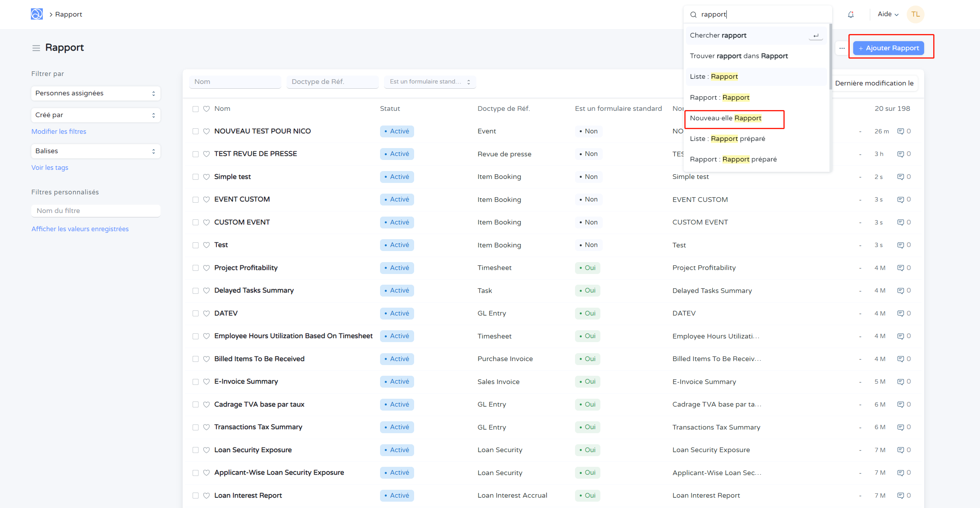
Task: Open the Modifier les filtres link
Action: [59, 131]
